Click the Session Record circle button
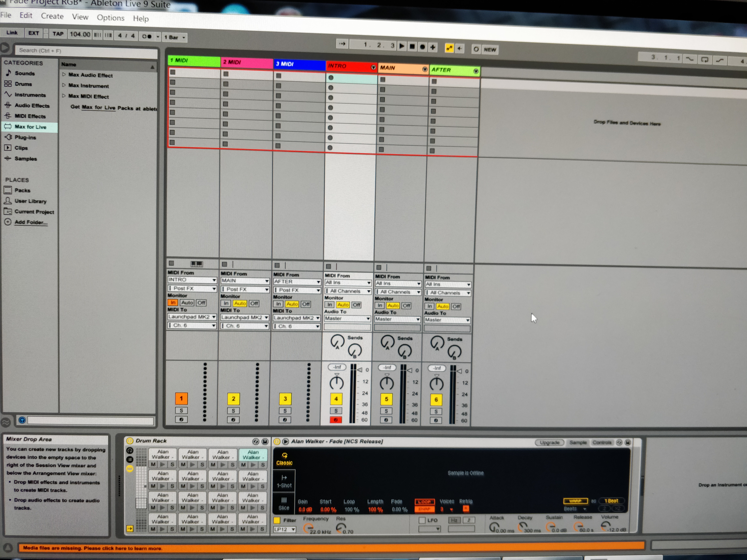The height and width of the screenshot is (560, 747). (476, 49)
